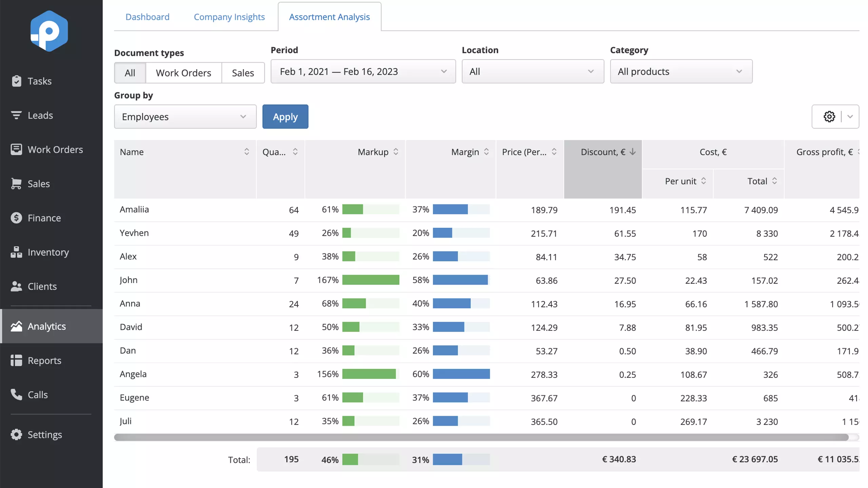Click total quantity 195

[x=291, y=459]
